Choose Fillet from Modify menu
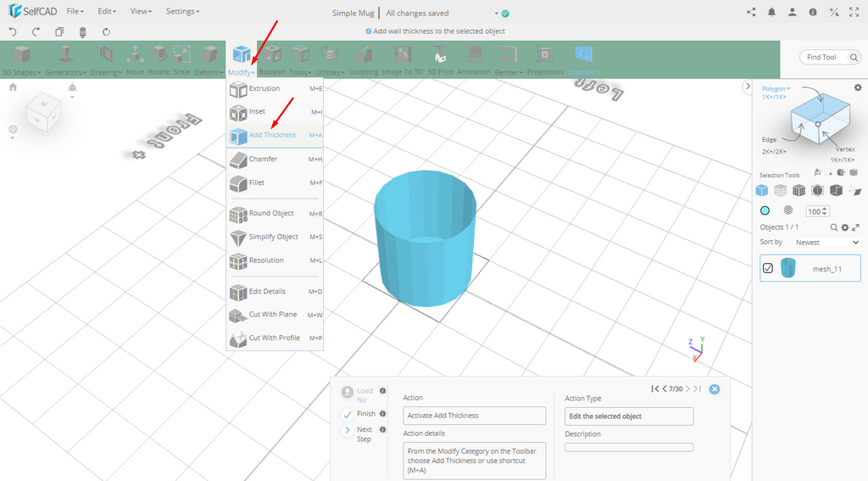This screenshot has height=481, width=868. (x=275, y=183)
